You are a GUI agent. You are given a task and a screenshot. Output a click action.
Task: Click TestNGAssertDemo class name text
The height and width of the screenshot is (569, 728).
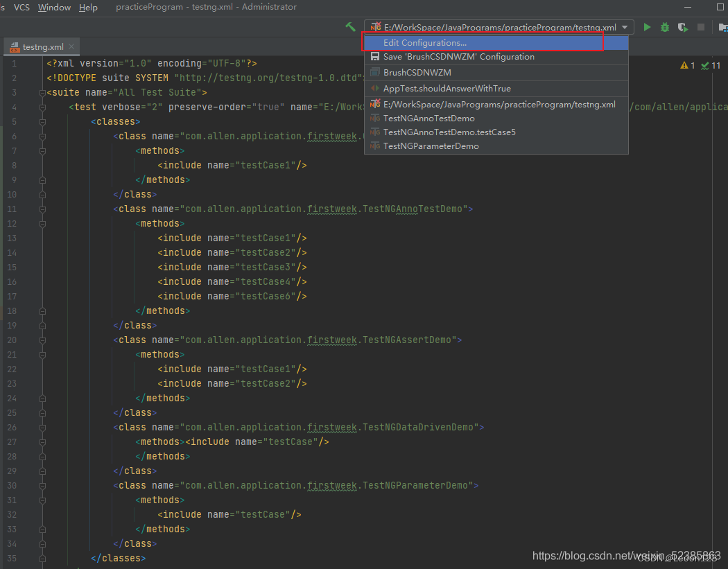pos(407,340)
